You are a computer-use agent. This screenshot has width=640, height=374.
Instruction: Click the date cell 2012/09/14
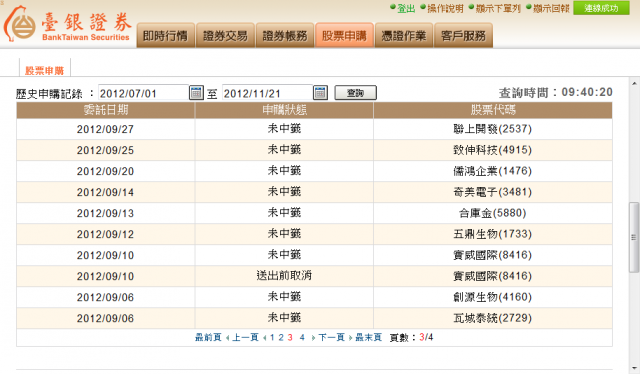click(105, 192)
